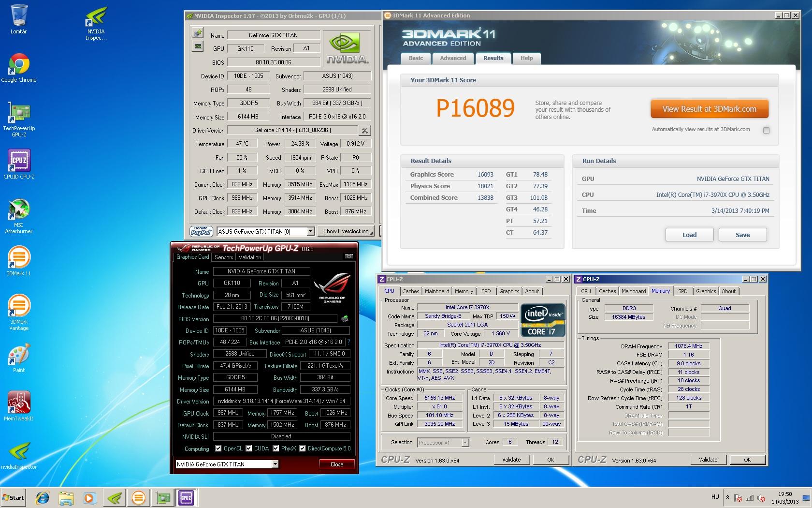The image size is (812, 508).
Task: Toggle the OpenCL checkbox in GPU-Z
Action: (x=218, y=448)
